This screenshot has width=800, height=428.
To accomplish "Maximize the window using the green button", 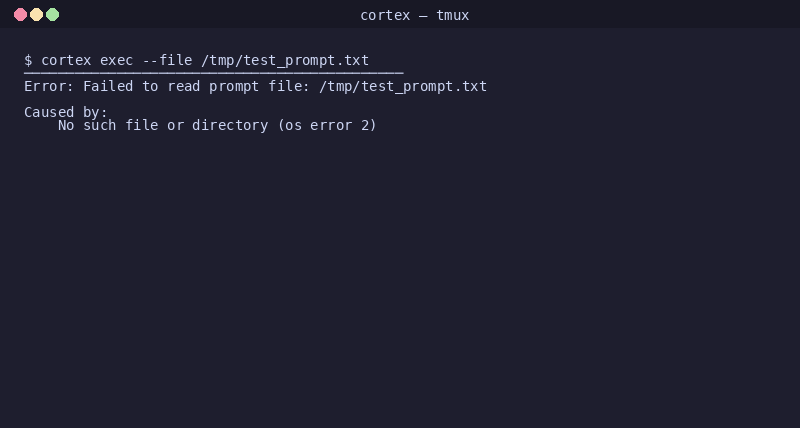I will pos(53,15).
